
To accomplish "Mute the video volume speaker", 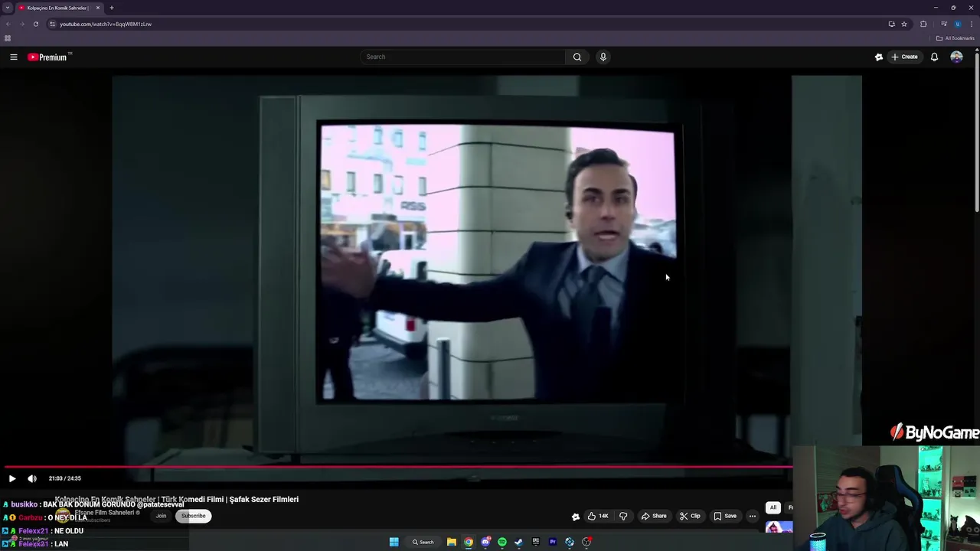I will (x=32, y=478).
